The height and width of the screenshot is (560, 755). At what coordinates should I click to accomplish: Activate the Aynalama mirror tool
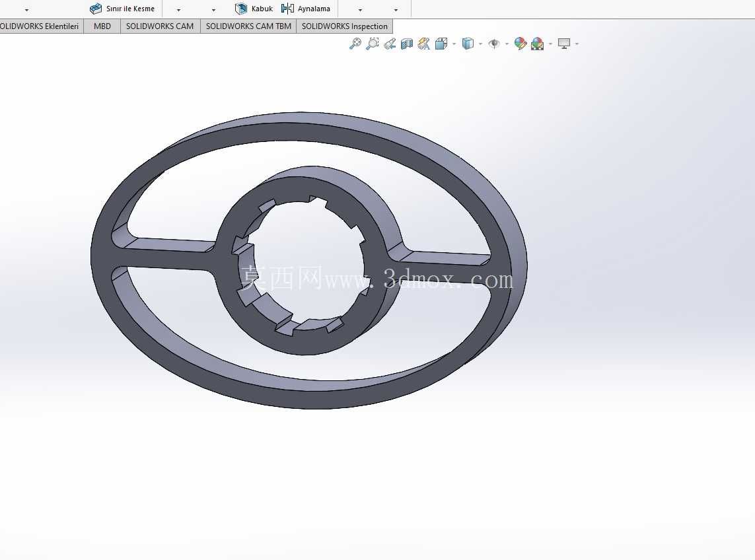306,9
